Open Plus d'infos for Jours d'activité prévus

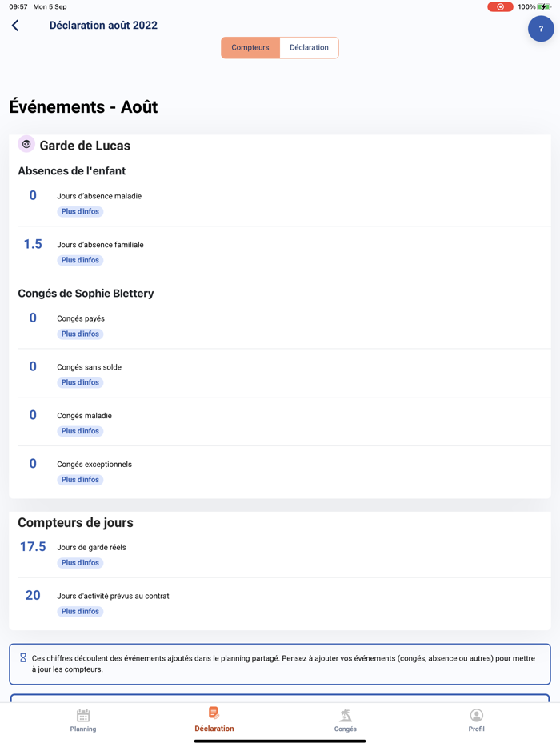tap(79, 611)
